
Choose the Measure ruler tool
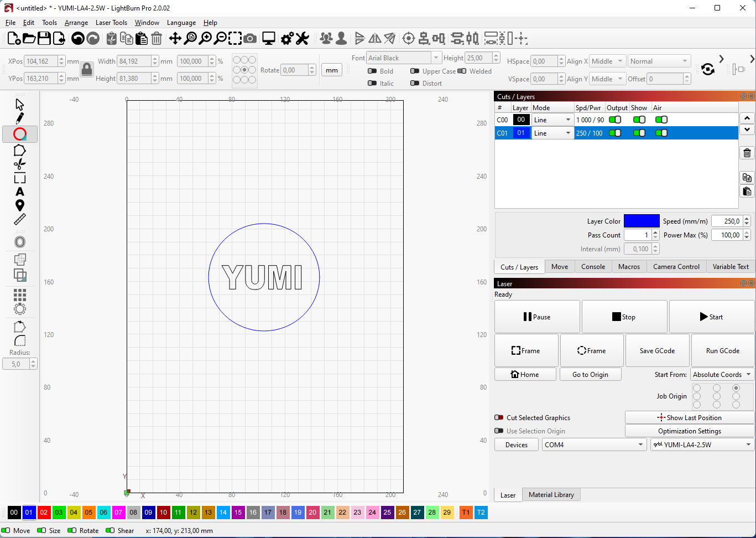[20, 220]
